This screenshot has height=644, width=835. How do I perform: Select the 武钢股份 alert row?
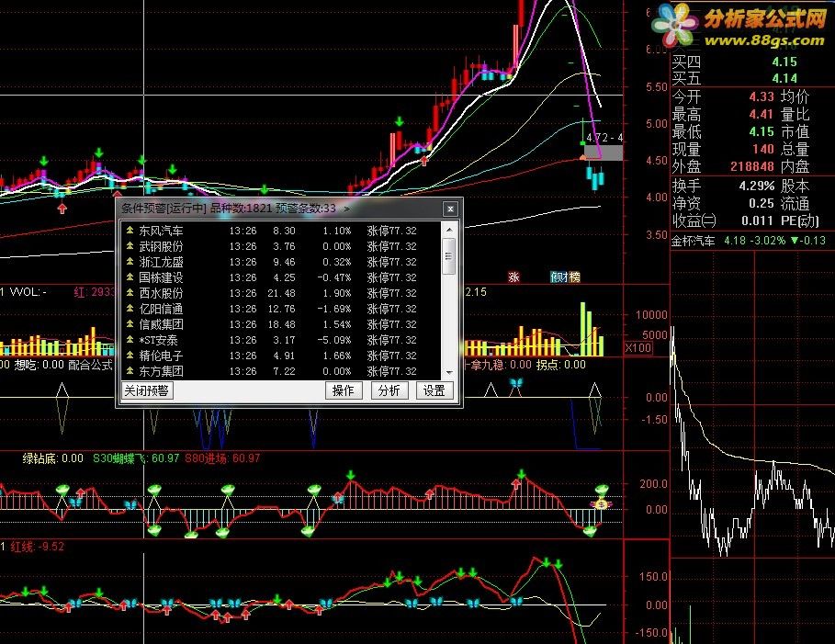(282, 246)
